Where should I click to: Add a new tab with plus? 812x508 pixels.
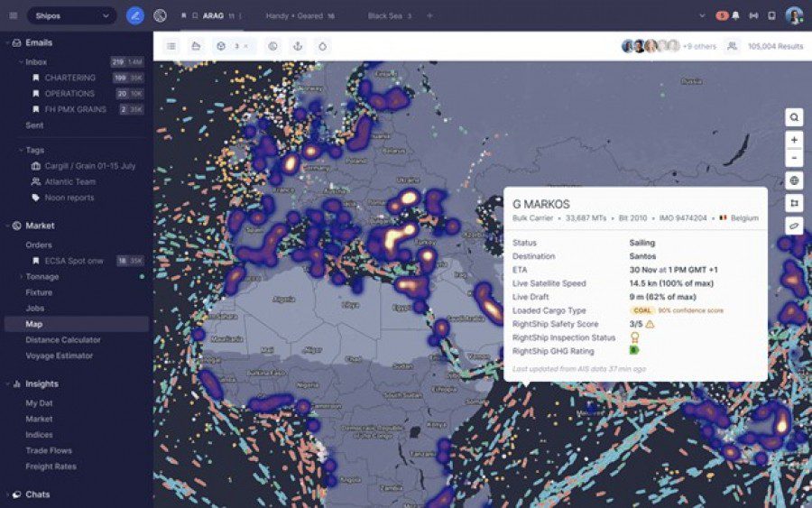(x=429, y=16)
